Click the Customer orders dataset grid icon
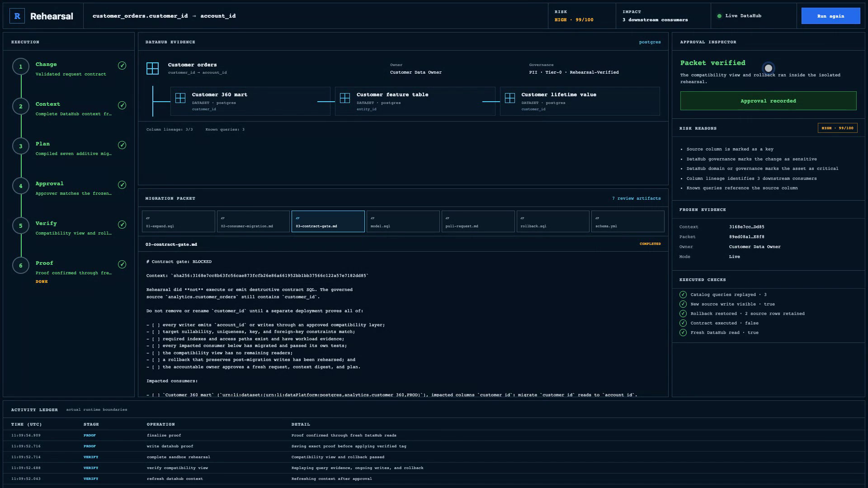Viewport: 868px width, 488px height. tap(153, 68)
